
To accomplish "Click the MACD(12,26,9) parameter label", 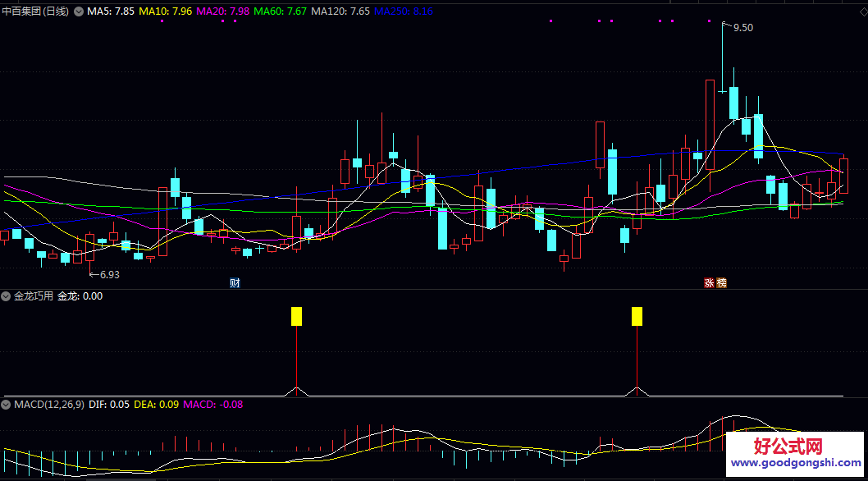I will (x=48, y=405).
